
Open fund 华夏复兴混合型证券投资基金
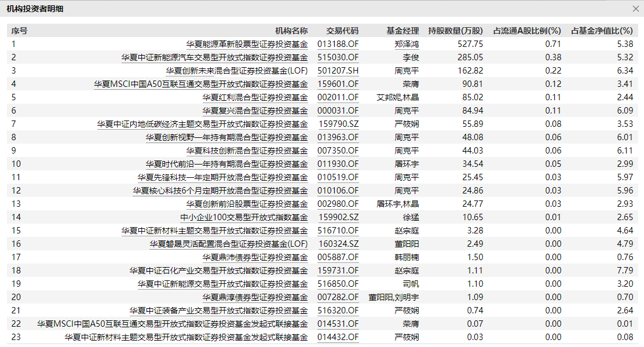(x=255, y=111)
